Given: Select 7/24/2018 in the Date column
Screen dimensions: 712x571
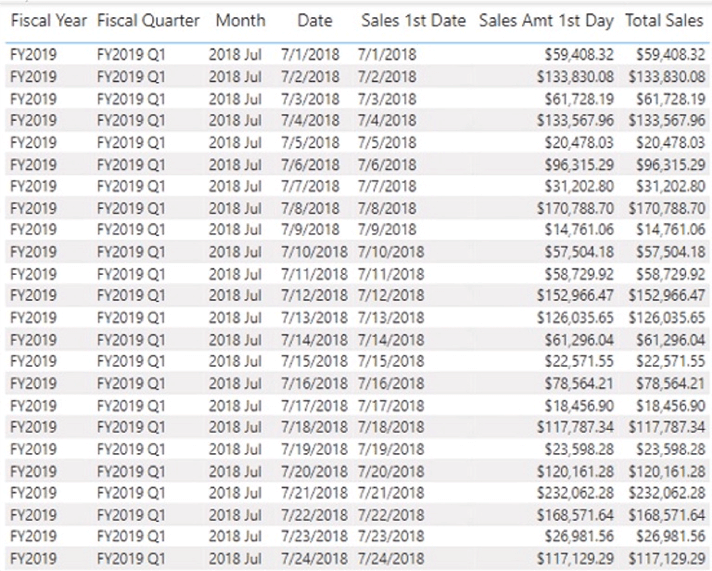Looking at the screenshot, I should 314,560.
